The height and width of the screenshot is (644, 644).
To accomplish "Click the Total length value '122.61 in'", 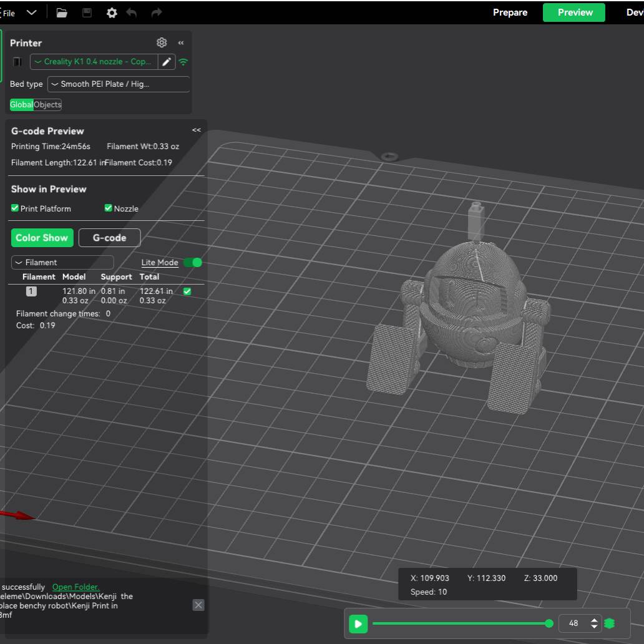I will click(156, 291).
